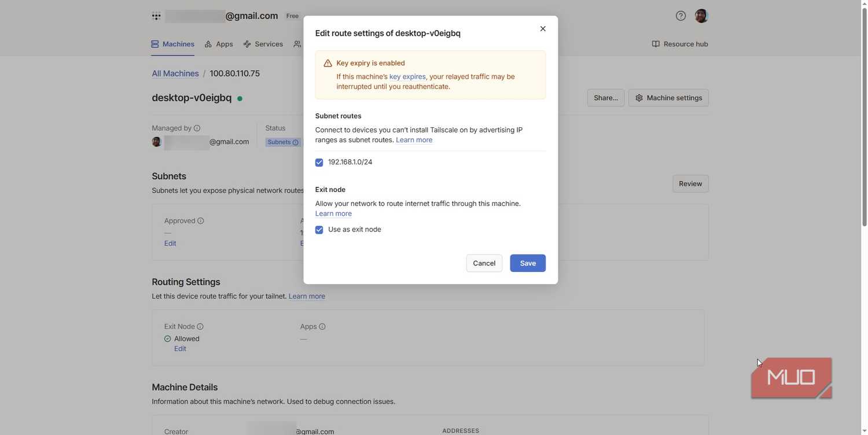This screenshot has height=435, width=868.
Task: Click the desktop-v0eigbq machine name heading
Action: [192, 98]
